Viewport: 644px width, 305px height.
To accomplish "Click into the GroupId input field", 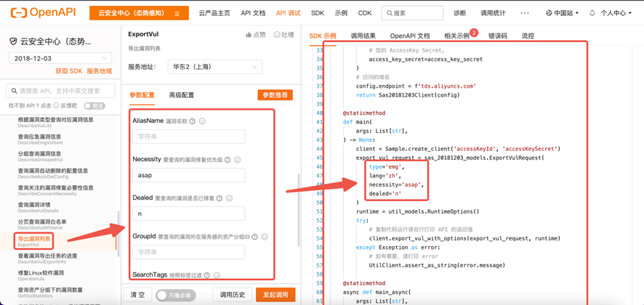I will tap(189, 252).
